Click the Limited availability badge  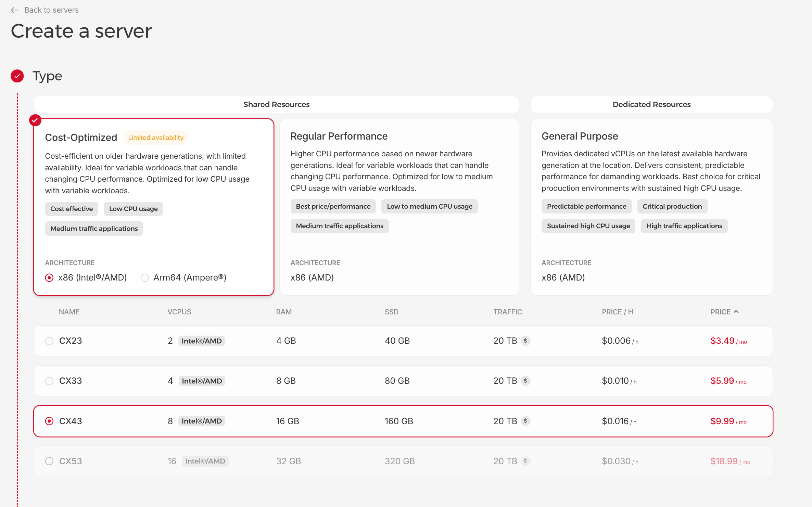pyautogui.click(x=156, y=138)
